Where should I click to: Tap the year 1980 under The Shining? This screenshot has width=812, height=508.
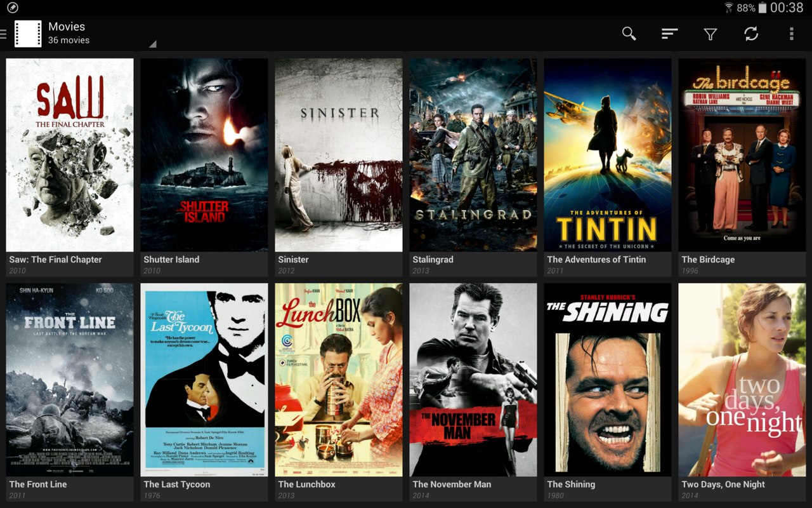(555, 495)
